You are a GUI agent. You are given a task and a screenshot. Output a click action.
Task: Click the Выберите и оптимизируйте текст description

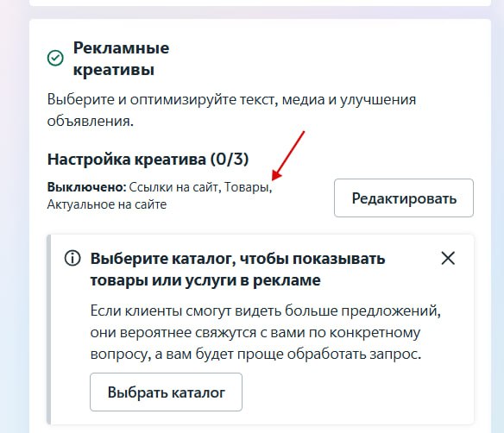(x=231, y=110)
